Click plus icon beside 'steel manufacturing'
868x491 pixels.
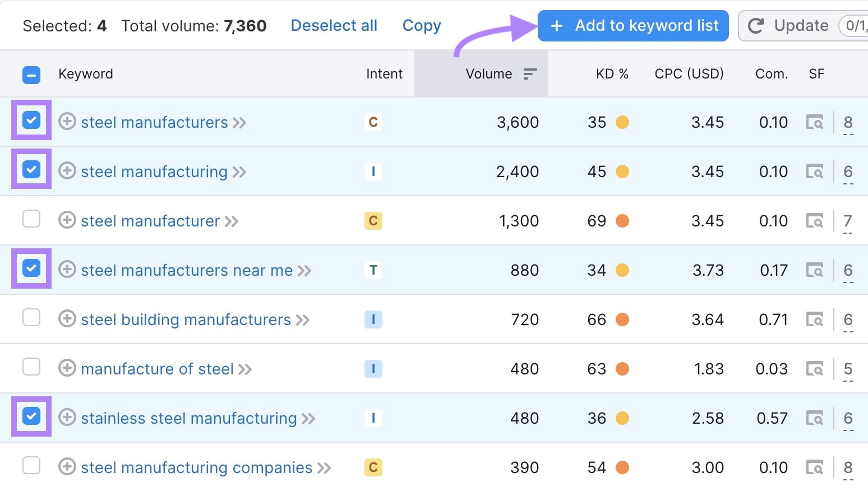(67, 171)
